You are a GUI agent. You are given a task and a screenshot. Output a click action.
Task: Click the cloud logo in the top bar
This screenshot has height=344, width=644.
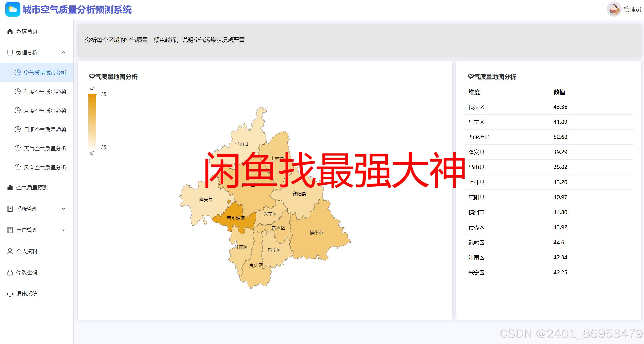(13, 9)
